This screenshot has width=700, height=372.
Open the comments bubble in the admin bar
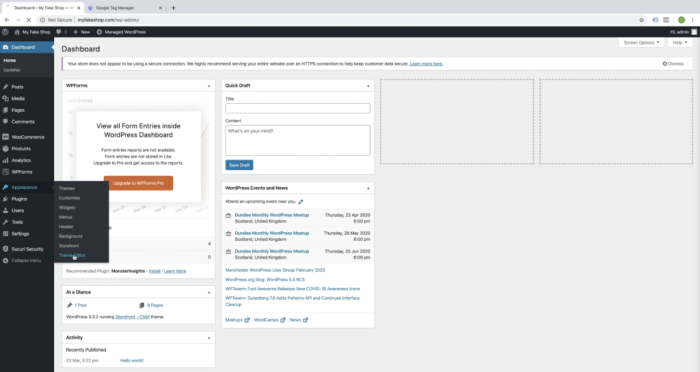[x=62, y=32]
